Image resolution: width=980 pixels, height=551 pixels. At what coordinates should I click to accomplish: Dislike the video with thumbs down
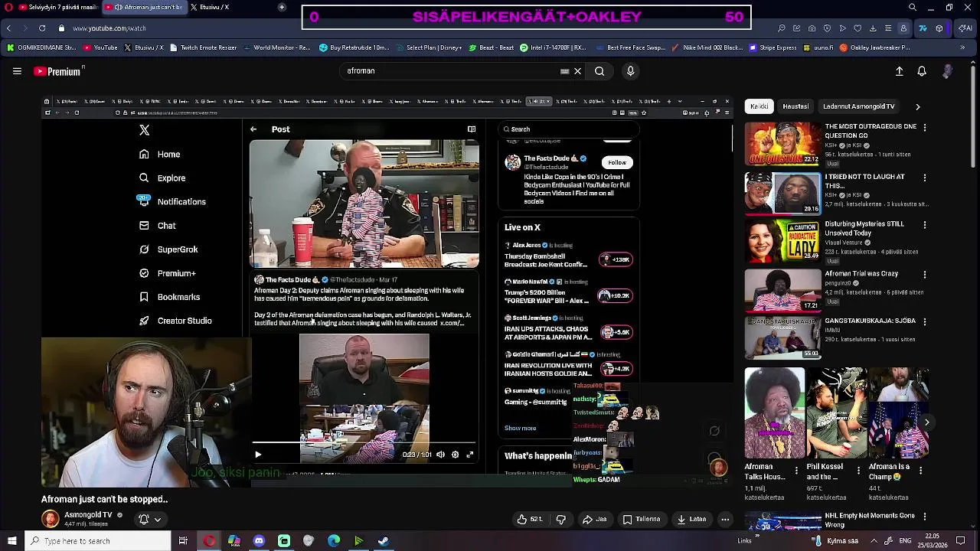[x=561, y=519]
